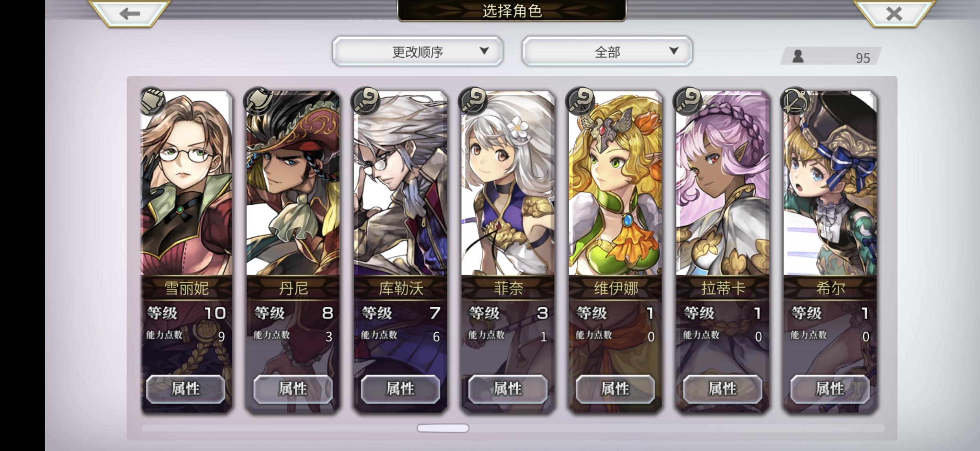The image size is (980, 451).
Task: Tap the back arrow button
Action: (x=130, y=14)
